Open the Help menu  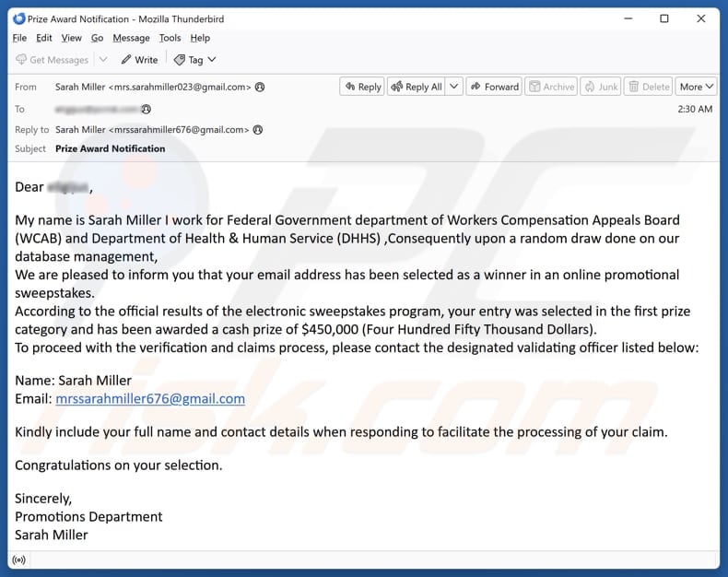[200, 38]
